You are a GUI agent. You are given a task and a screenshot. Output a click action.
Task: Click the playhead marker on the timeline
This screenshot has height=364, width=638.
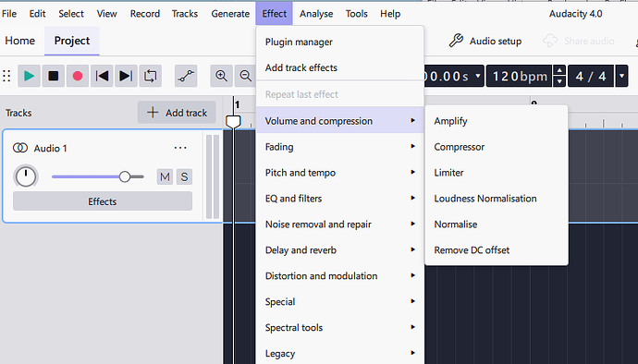pos(233,121)
